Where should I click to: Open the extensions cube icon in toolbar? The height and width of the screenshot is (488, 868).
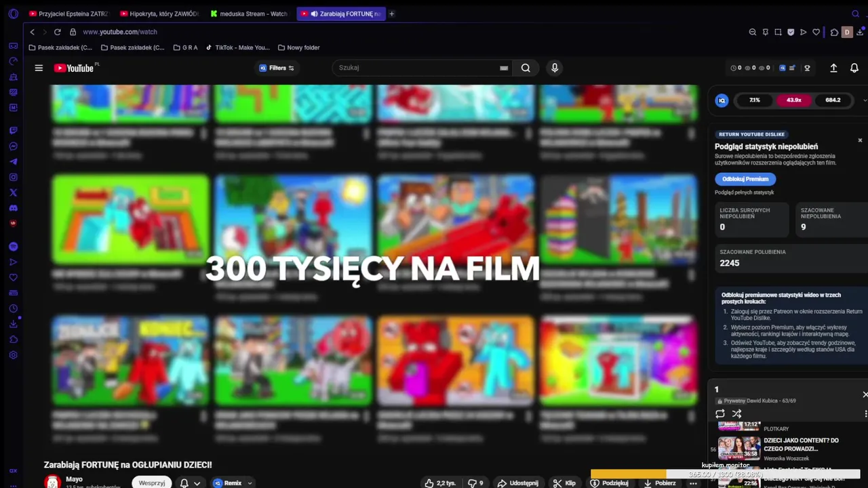point(834,32)
